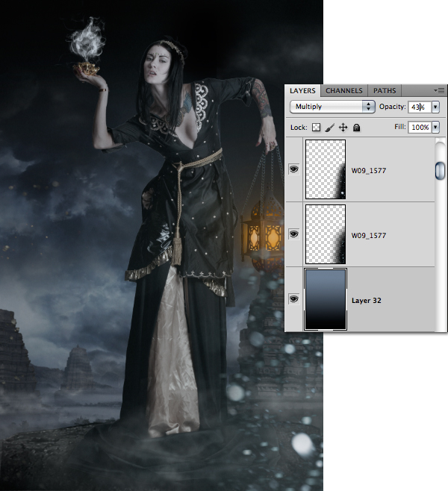Viewport: 448px width, 491px height.
Task: Toggle lock image pixels brush icon
Action: 329,128
